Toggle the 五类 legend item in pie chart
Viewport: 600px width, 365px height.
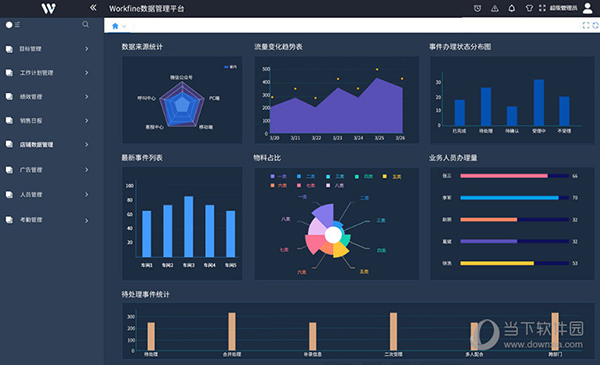[392, 176]
